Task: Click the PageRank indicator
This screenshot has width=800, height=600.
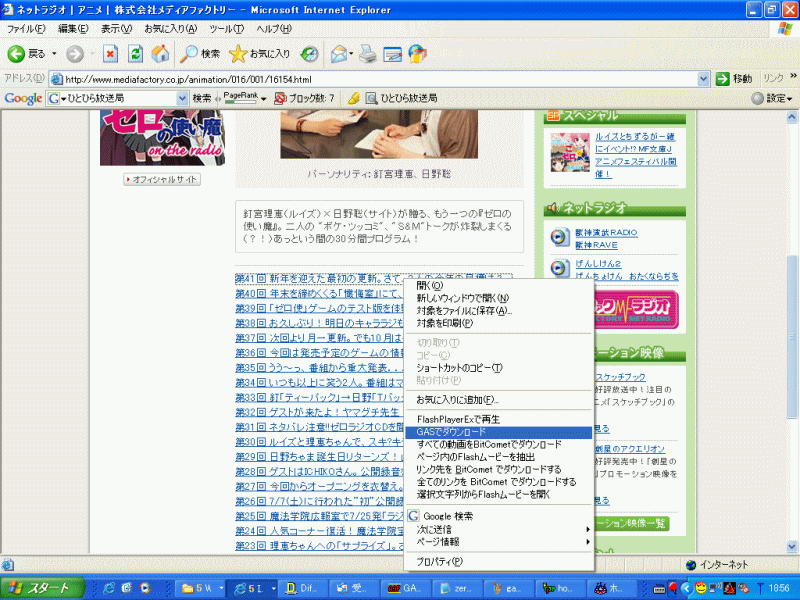Action: (241, 98)
